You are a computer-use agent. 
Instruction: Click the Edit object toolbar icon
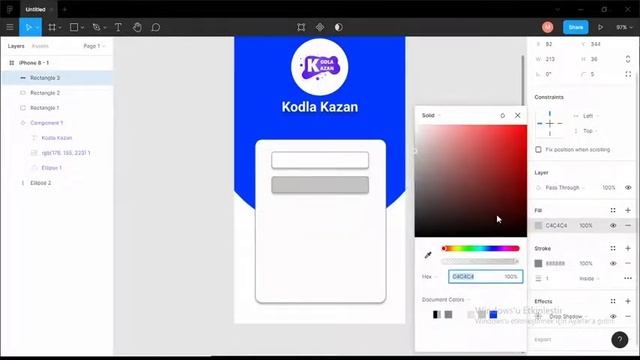(x=301, y=27)
